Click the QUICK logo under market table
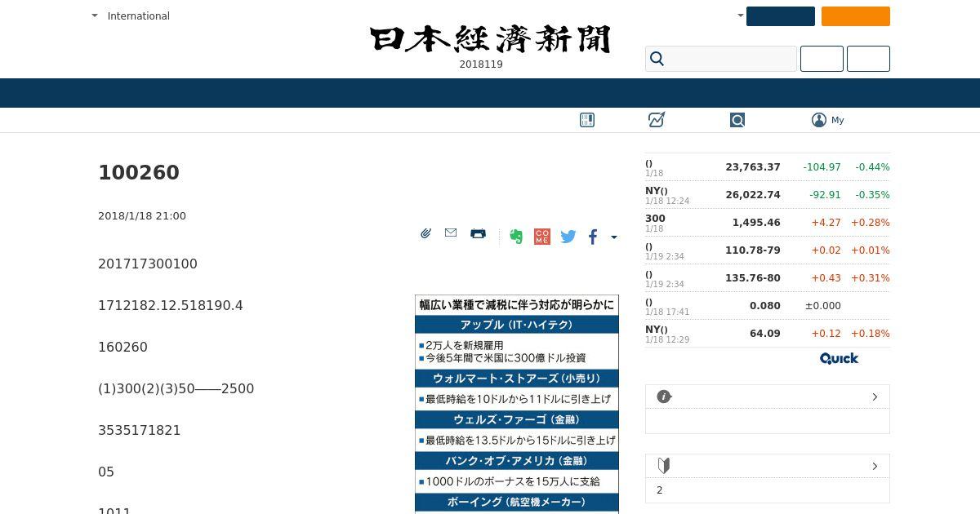 [839, 358]
